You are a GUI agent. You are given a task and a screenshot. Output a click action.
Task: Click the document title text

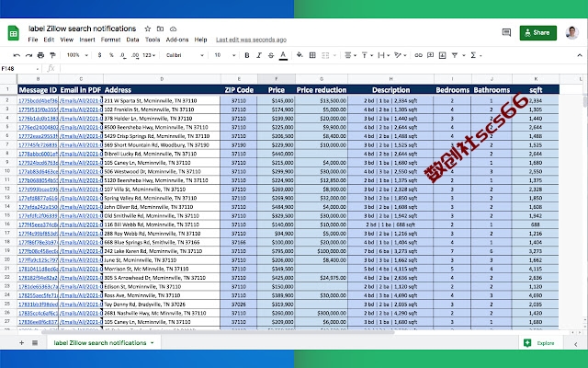[x=82, y=29]
